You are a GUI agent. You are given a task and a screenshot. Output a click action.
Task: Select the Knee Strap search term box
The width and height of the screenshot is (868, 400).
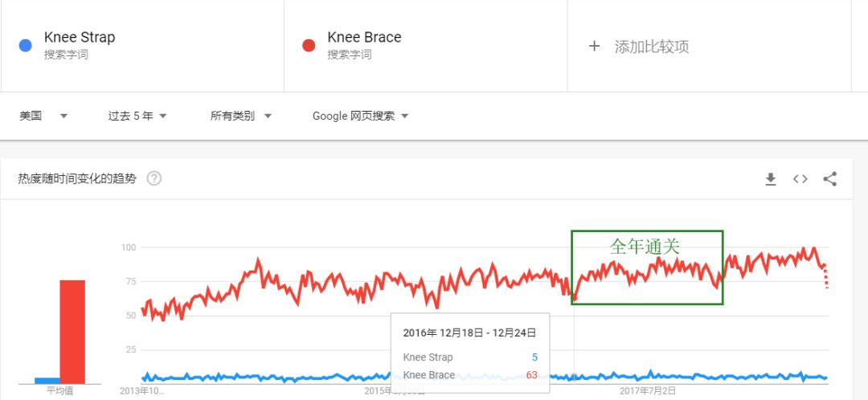tap(142, 46)
